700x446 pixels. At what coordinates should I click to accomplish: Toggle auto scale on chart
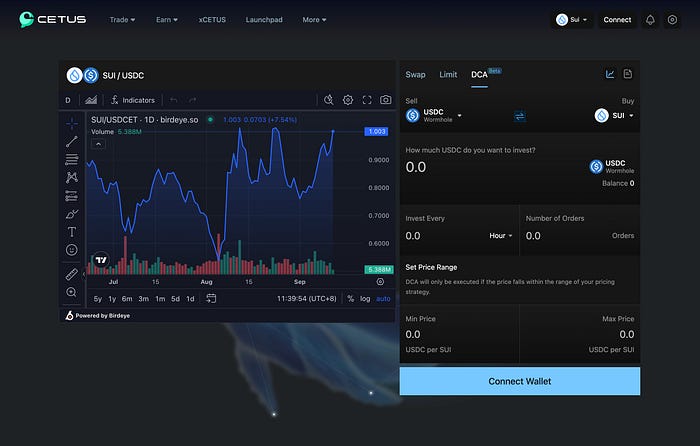coord(383,299)
